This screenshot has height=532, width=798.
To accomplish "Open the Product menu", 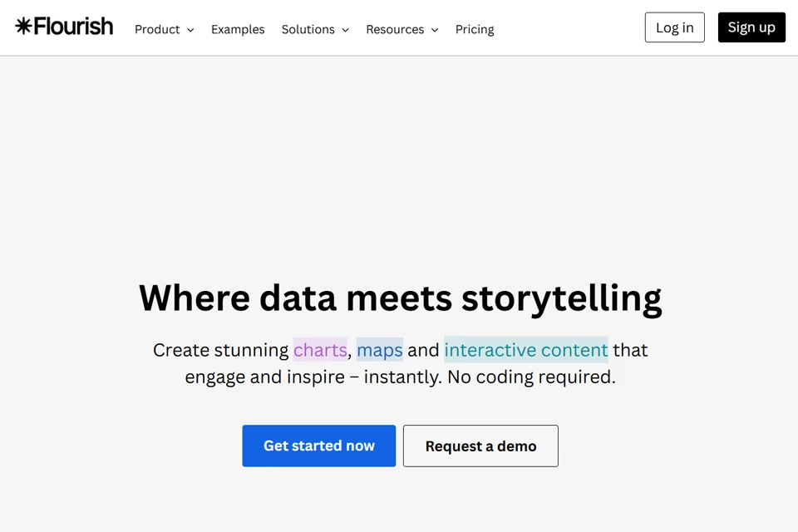I will click(x=157, y=30).
